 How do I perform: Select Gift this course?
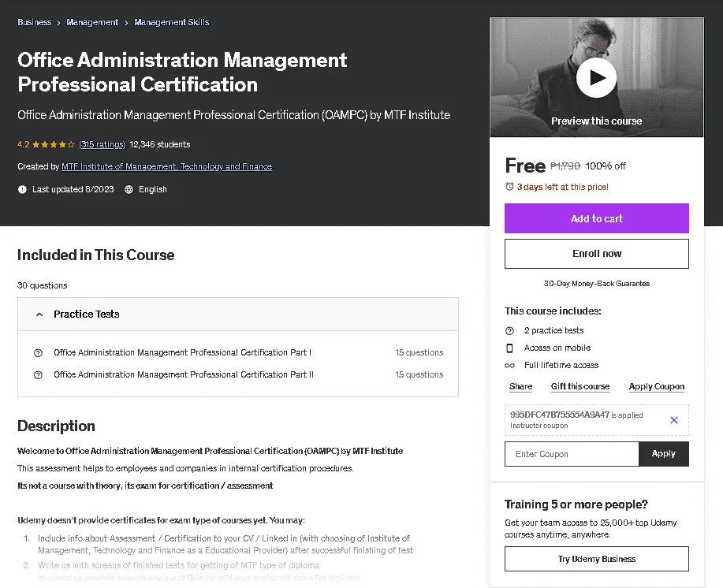tap(580, 387)
